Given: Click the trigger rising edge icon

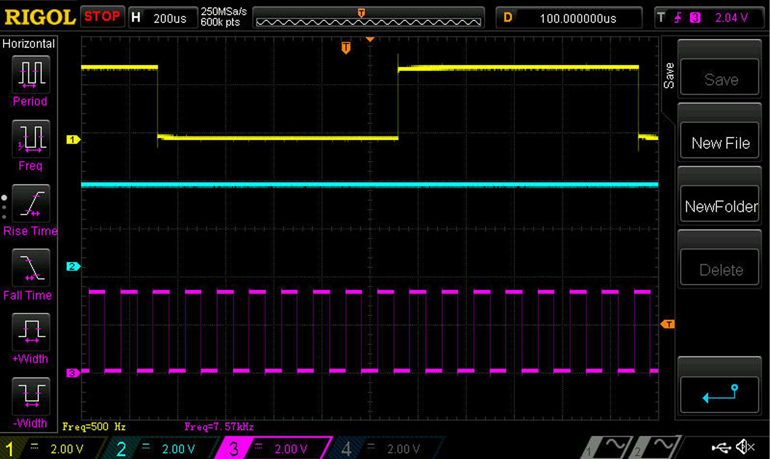Looking at the screenshot, I should [x=678, y=18].
